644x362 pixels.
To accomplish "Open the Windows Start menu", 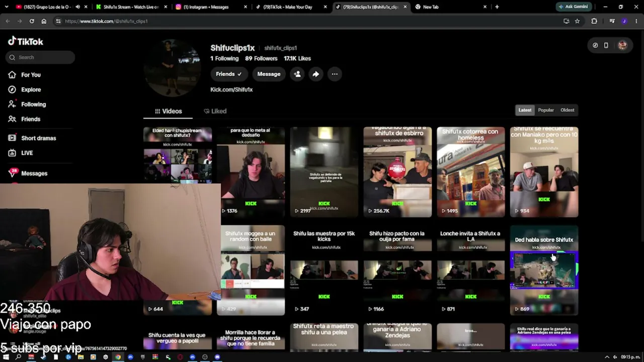I will 6,357.
